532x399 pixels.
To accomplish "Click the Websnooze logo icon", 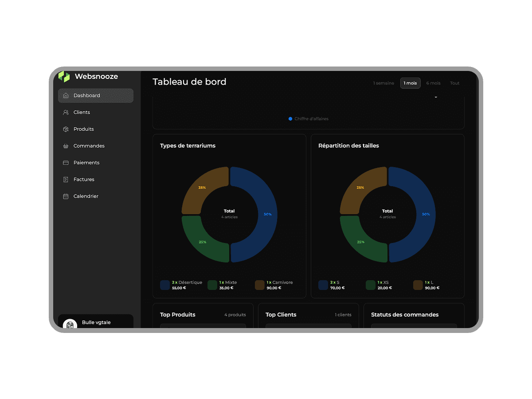I will tap(64, 77).
